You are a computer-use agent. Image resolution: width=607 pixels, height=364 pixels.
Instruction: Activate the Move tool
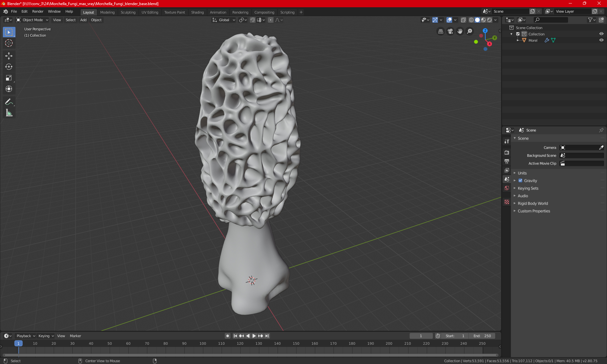pyautogui.click(x=9, y=56)
